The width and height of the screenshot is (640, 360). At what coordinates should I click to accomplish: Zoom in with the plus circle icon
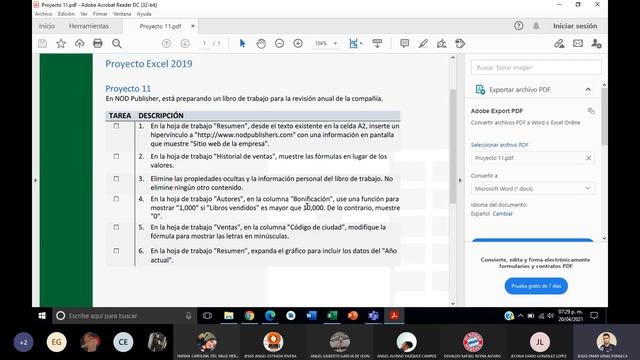(x=298, y=43)
